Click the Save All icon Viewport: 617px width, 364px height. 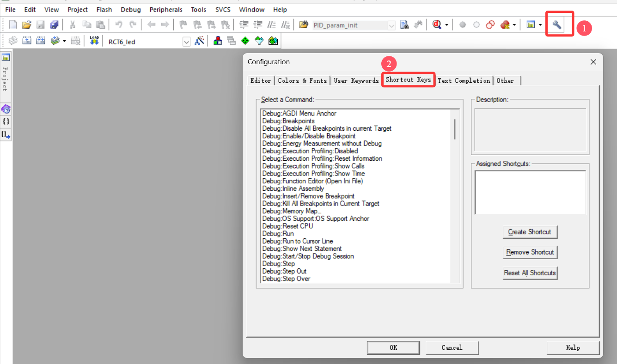pos(54,25)
